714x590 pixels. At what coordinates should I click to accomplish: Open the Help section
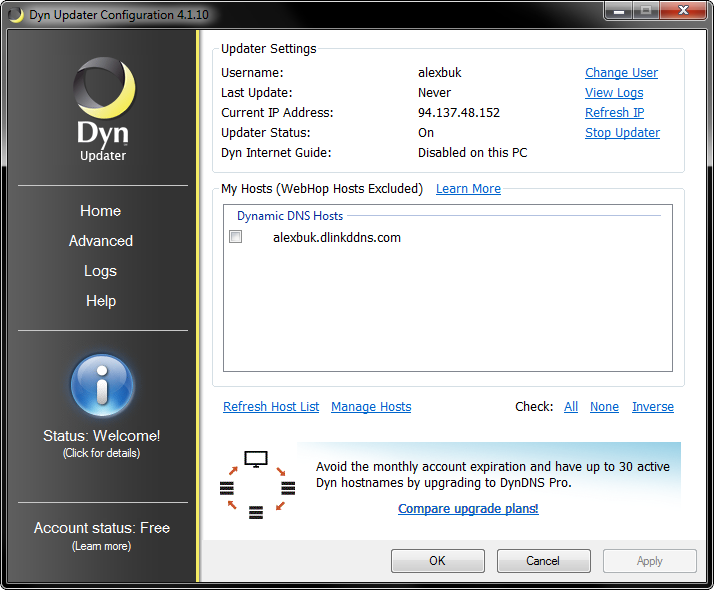click(x=101, y=301)
